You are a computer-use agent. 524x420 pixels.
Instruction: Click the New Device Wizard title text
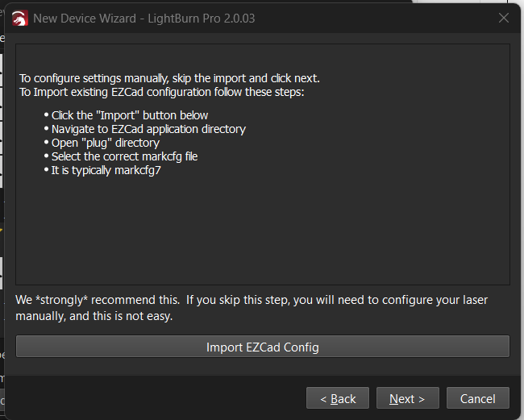(143, 18)
